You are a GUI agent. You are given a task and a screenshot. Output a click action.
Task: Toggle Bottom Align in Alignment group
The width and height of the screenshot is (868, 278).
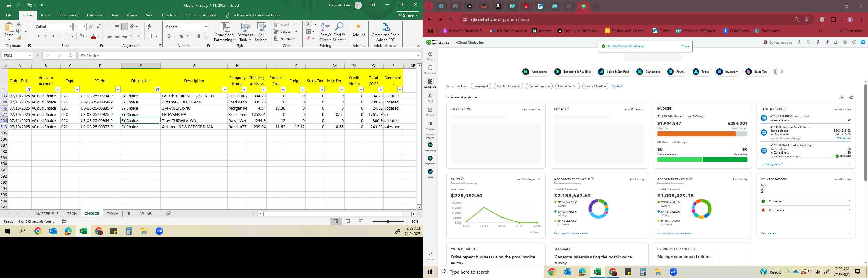click(124, 27)
